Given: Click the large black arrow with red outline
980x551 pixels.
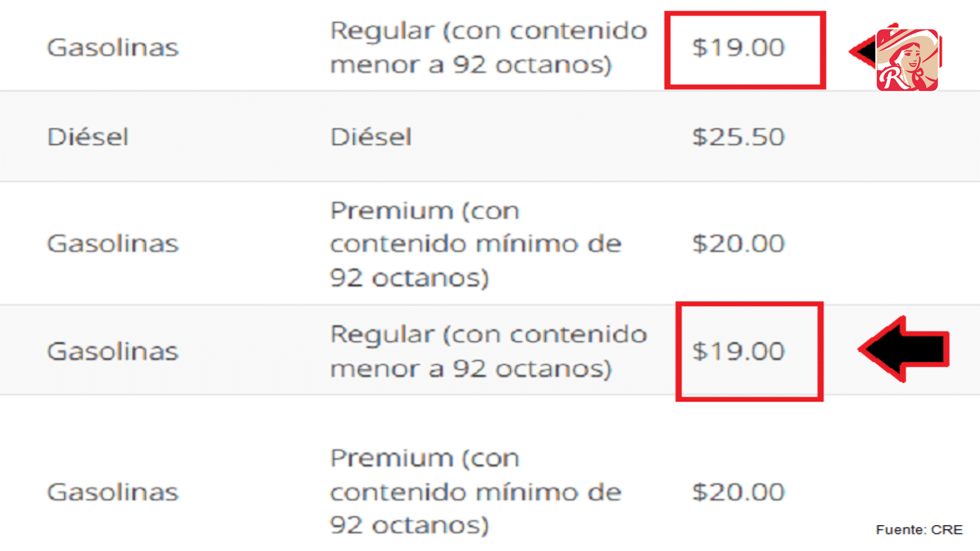Looking at the screenshot, I should pos(904,349).
